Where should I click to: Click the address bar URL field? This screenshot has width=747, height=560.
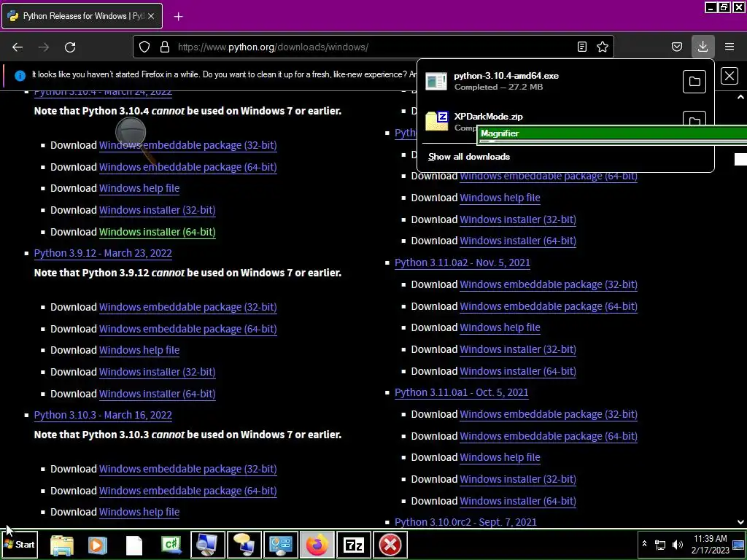(371, 47)
